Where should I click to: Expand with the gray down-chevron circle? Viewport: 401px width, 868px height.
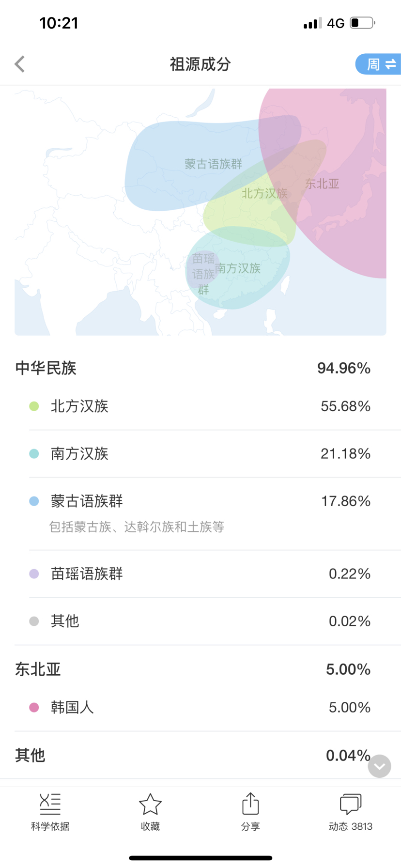pos(379,766)
